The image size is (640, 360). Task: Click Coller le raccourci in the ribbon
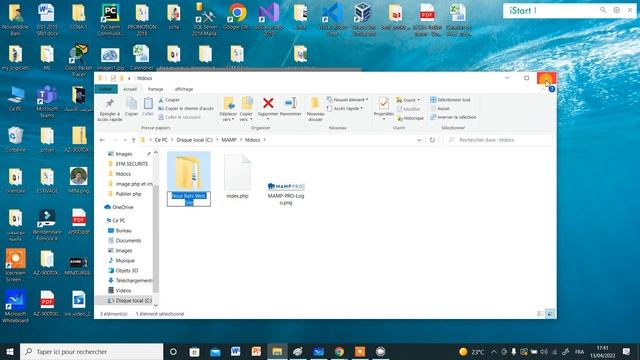pos(179,117)
